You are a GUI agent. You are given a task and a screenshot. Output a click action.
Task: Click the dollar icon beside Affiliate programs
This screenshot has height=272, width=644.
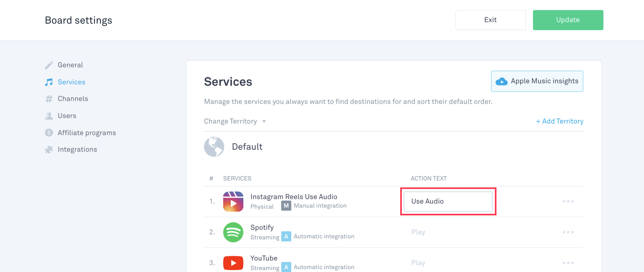[49, 133]
